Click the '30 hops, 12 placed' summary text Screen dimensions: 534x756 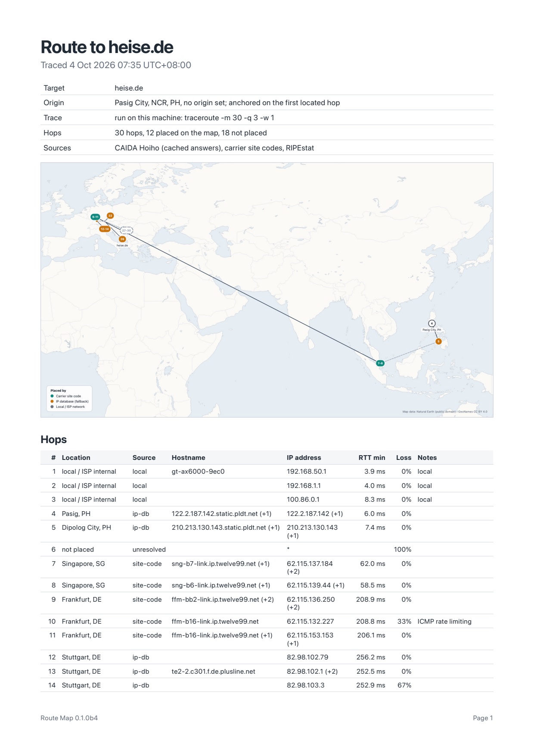click(191, 133)
